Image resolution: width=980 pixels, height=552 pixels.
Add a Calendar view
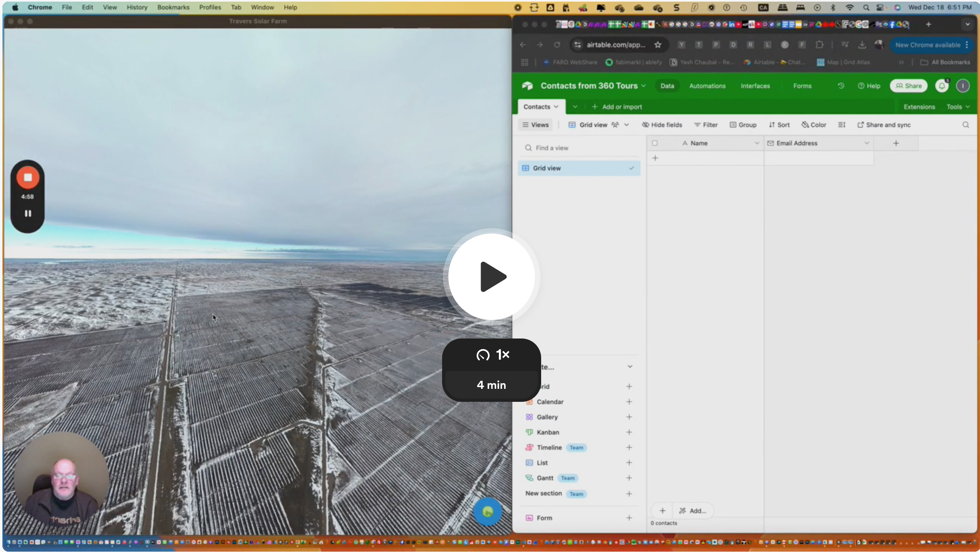click(x=629, y=402)
